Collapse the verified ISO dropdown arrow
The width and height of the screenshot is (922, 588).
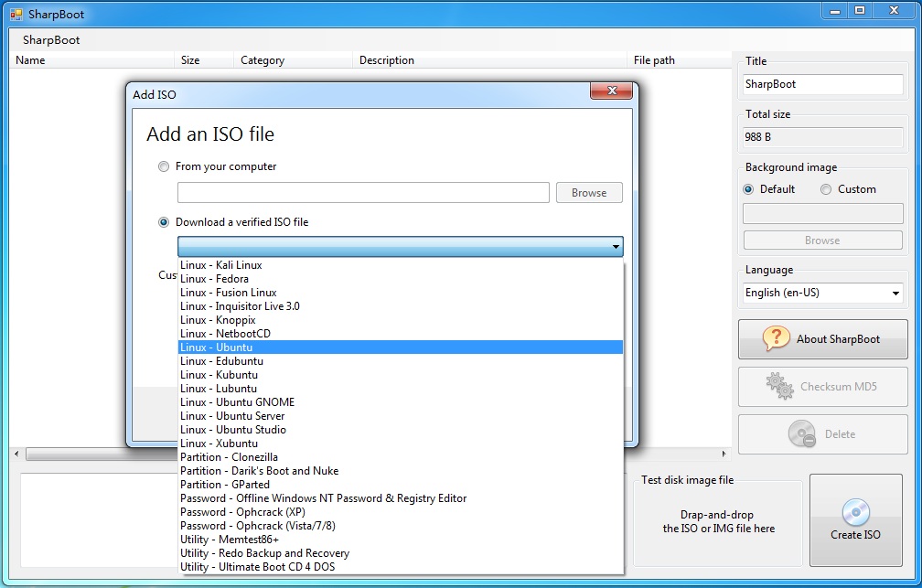616,247
